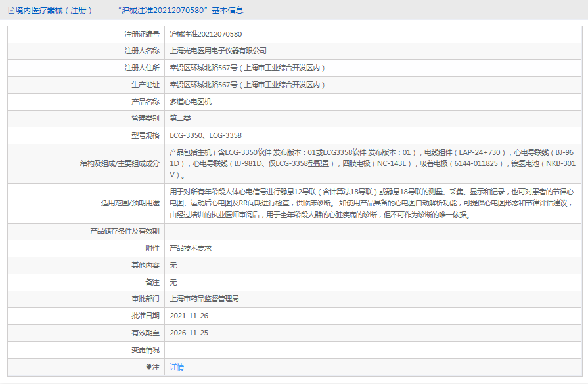Select the intended use text starting 用于对所有年龄段
Viewport: 588px width, 384px height.
click(372, 203)
